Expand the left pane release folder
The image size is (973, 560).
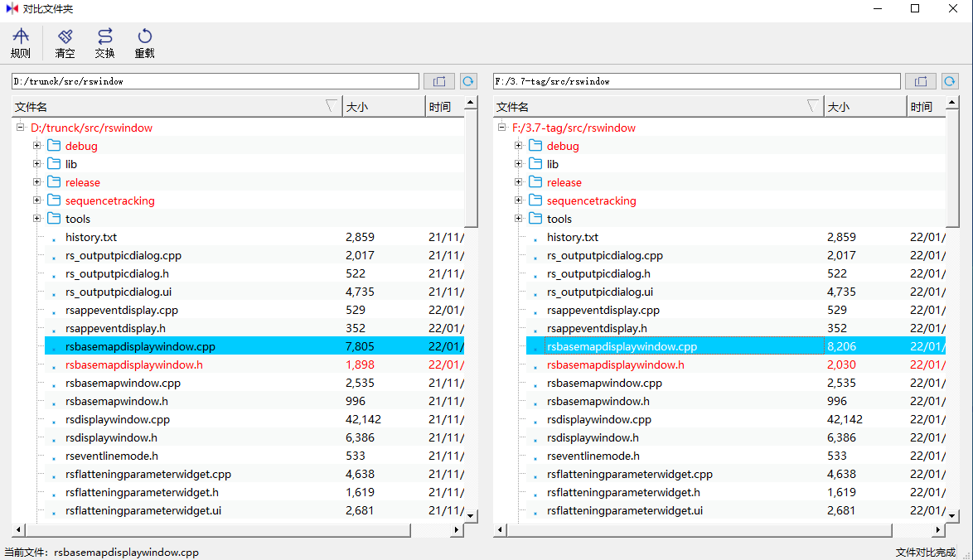(37, 182)
